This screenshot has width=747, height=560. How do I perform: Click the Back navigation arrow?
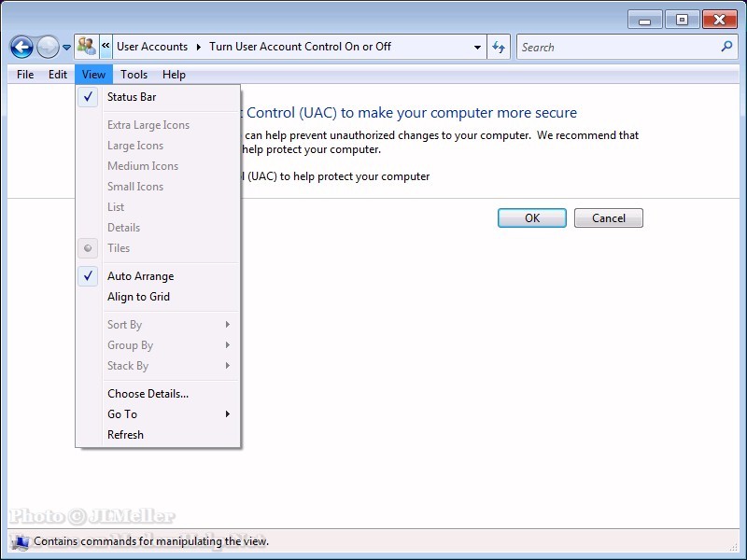point(21,48)
